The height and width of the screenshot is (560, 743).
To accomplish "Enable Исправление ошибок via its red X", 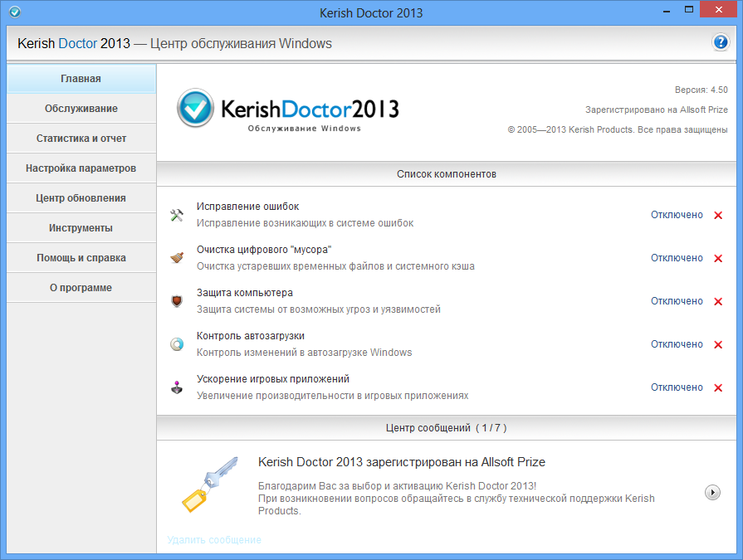I will pos(718,215).
